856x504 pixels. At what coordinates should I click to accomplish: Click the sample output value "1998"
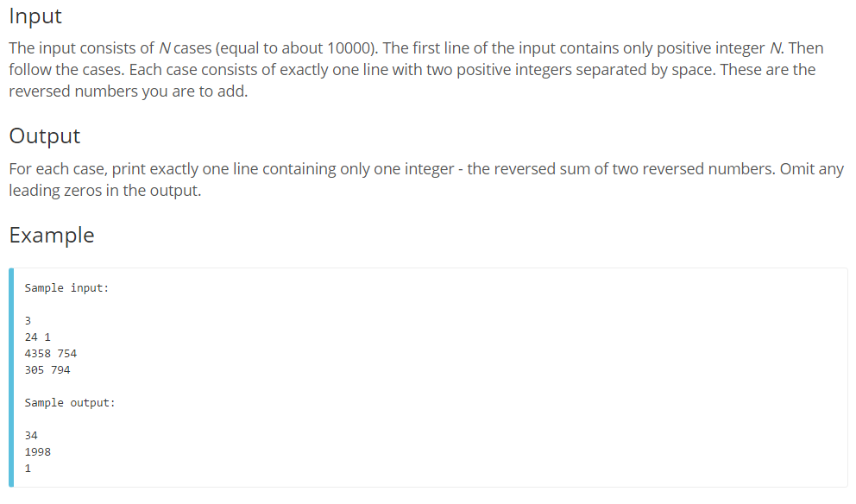click(38, 452)
